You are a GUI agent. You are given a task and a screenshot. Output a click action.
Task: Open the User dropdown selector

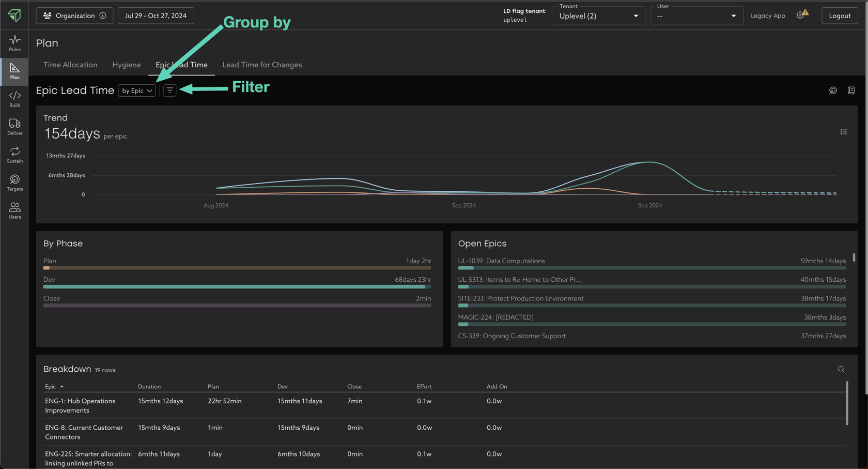(x=696, y=16)
